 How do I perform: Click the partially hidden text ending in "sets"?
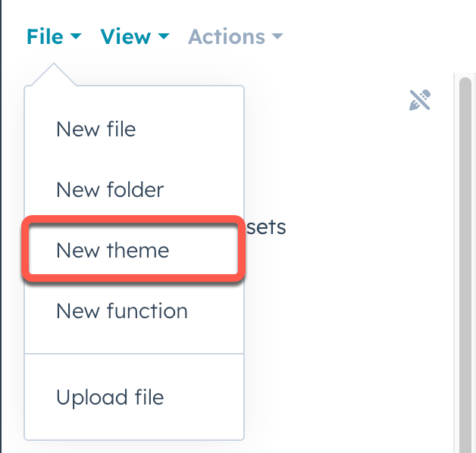[266, 227]
